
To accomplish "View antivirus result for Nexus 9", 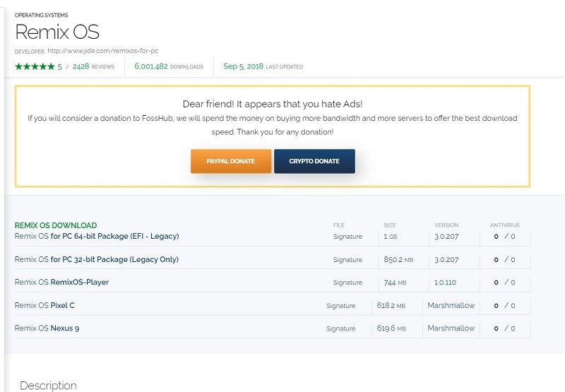I will point(504,328).
